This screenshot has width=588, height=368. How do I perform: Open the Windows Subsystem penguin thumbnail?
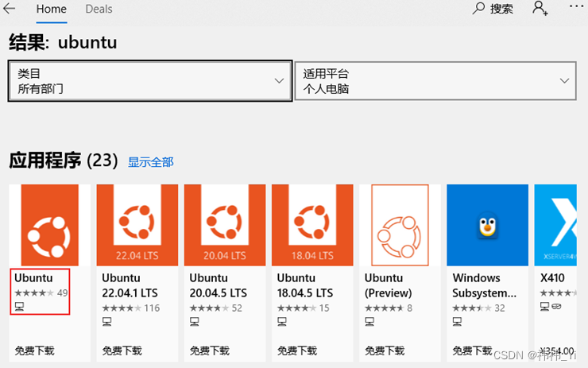[x=488, y=225]
